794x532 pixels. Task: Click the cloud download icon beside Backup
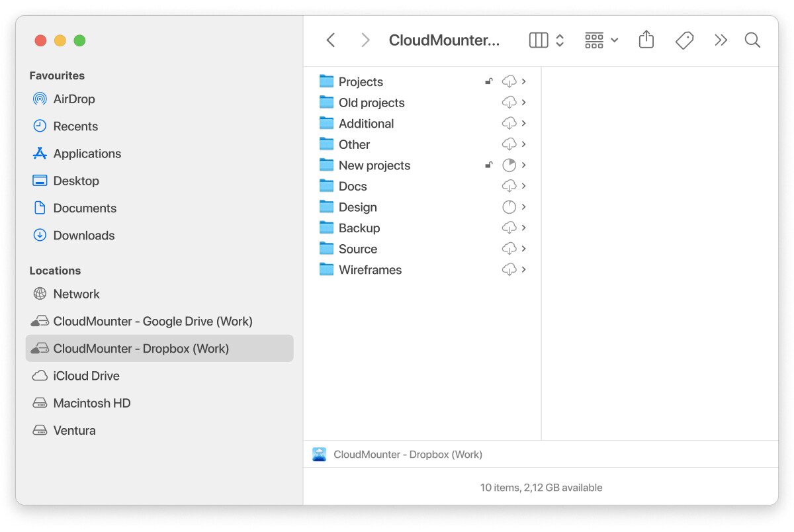tap(509, 228)
